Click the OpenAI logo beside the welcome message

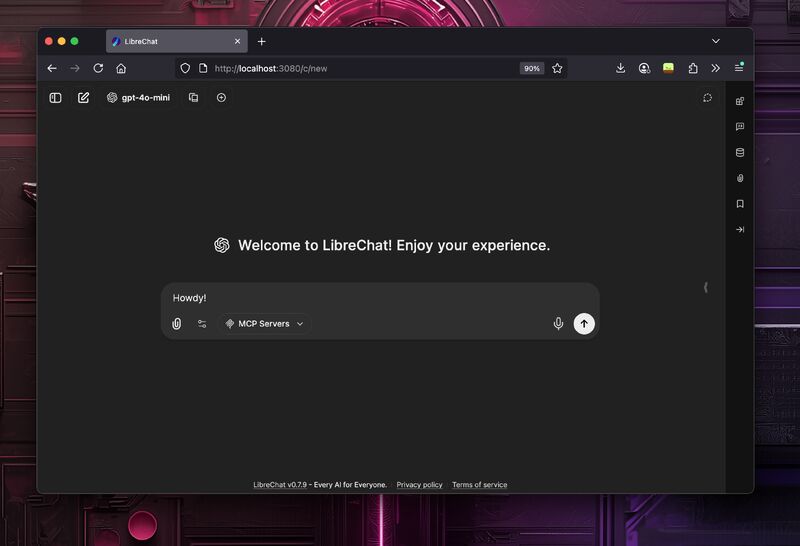[222, 245]
